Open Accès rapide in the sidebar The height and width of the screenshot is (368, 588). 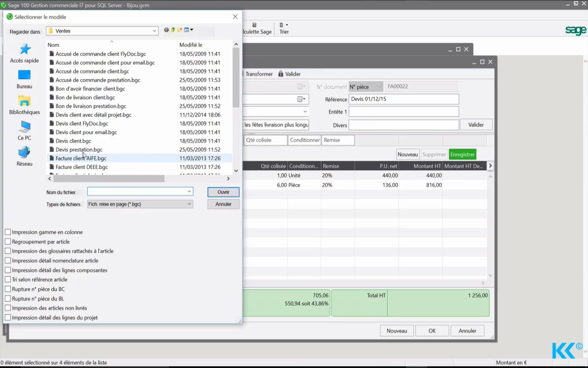(x=24, y=53)
